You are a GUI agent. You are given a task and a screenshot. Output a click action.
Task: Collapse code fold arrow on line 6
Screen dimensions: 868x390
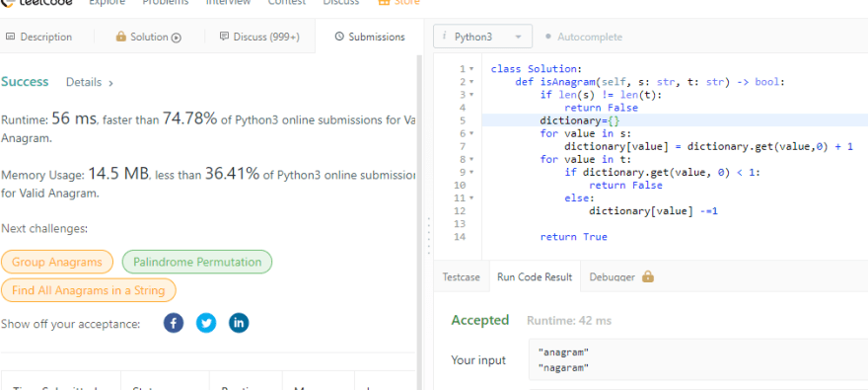tap(471, 133)
